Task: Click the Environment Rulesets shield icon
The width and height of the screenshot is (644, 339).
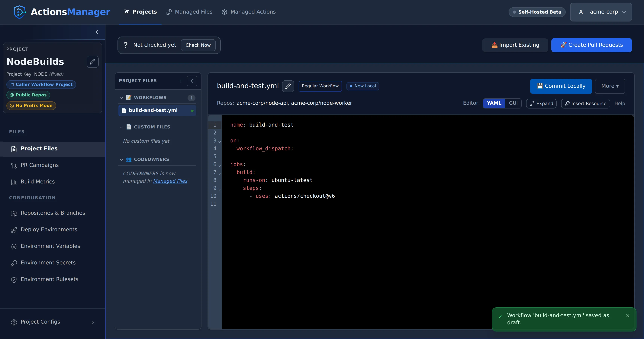Action: [14, 279]
